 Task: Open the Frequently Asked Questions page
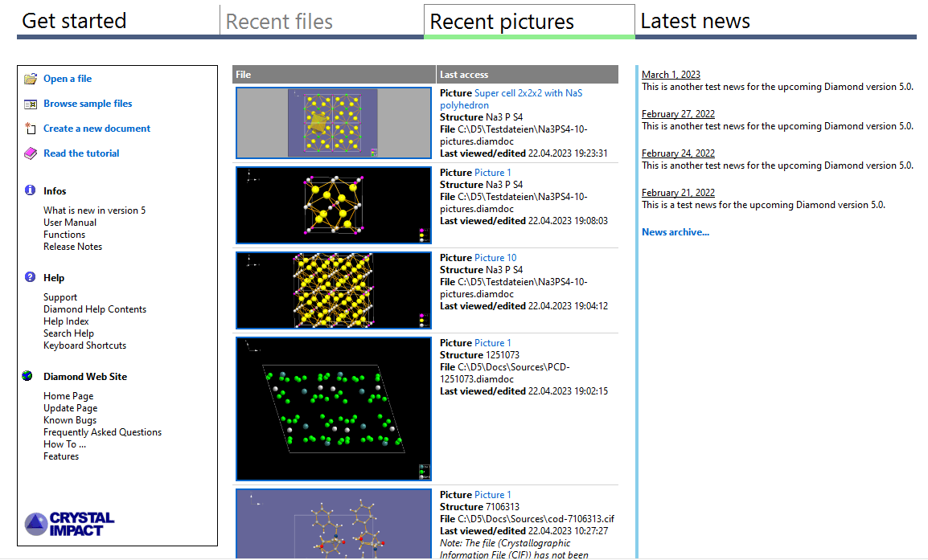point(102,431)
